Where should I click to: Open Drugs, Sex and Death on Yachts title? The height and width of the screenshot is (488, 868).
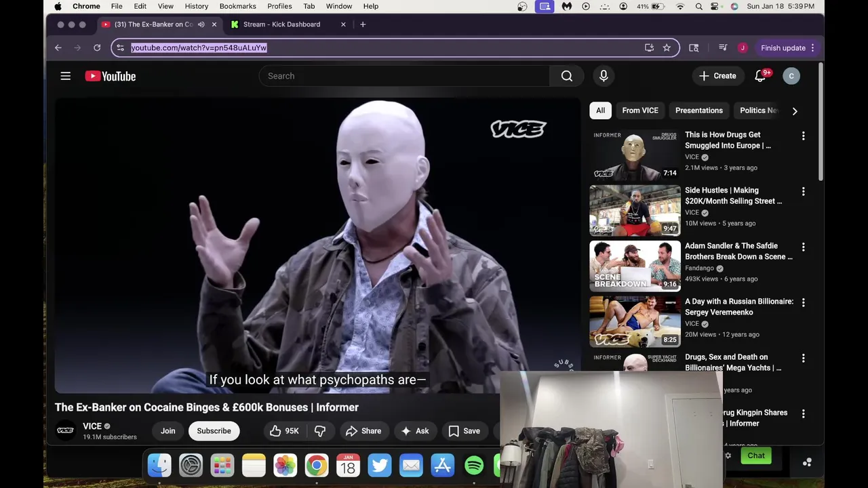point(733,363)
